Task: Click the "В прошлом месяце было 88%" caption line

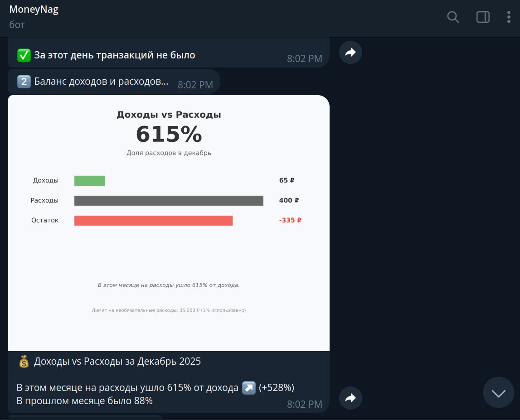Action: pyautogui.click(x=85, y=401)
